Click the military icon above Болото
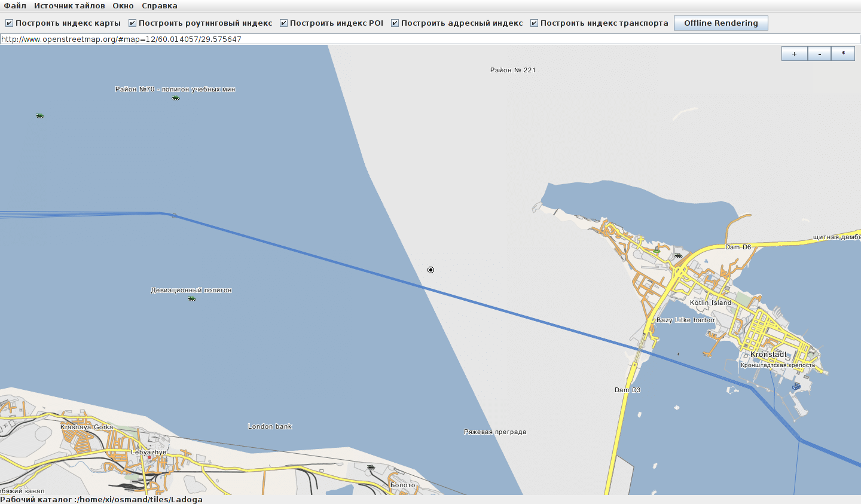 [371, 467]
